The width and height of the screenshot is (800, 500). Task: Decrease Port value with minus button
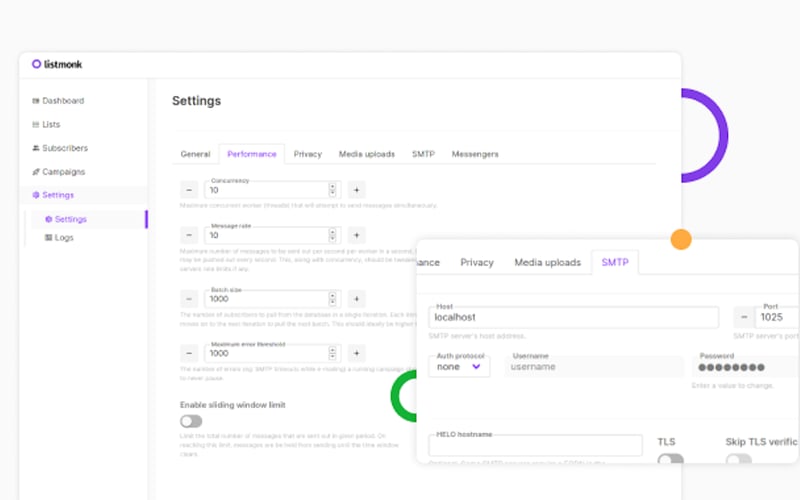(744, 317)
